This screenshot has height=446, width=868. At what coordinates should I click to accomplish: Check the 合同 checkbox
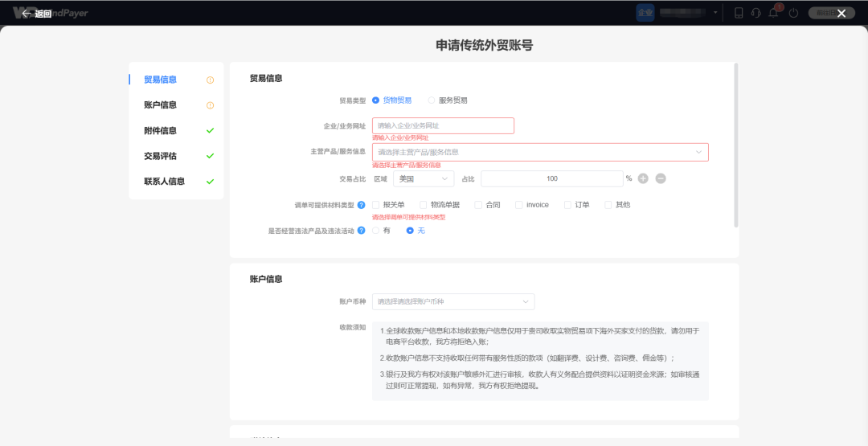478,205
